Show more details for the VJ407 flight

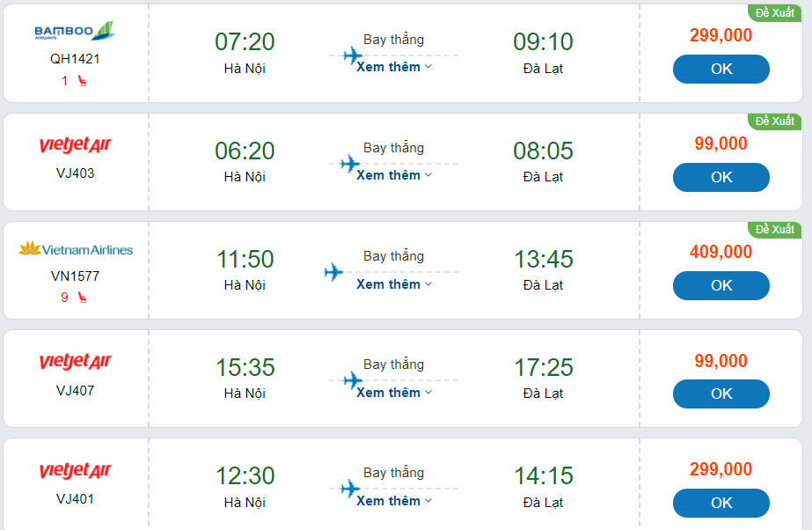393,393
